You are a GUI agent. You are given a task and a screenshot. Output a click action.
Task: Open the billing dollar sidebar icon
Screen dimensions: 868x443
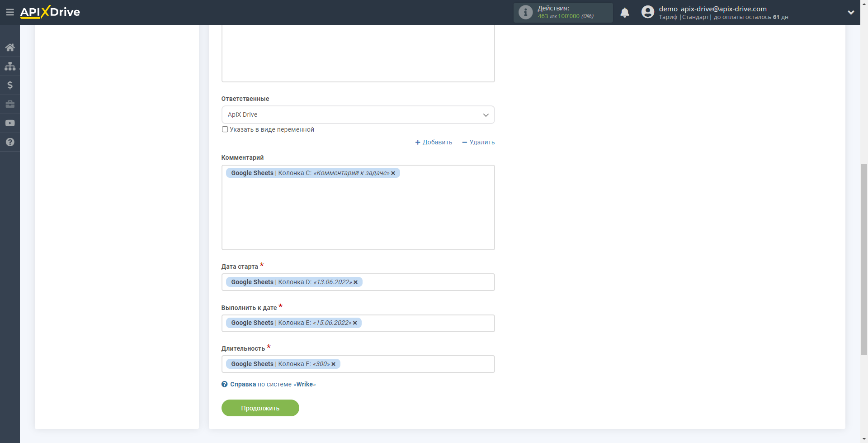coord(10,85)
